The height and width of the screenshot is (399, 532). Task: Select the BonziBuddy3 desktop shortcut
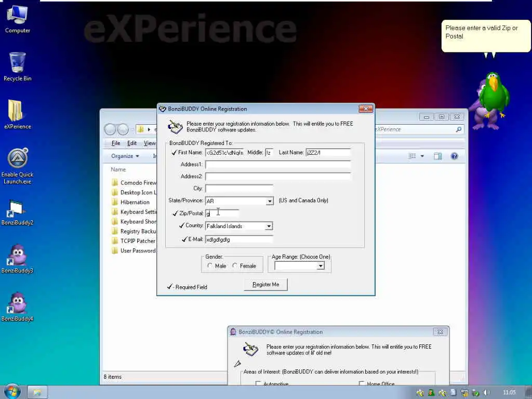click(17, 259)
